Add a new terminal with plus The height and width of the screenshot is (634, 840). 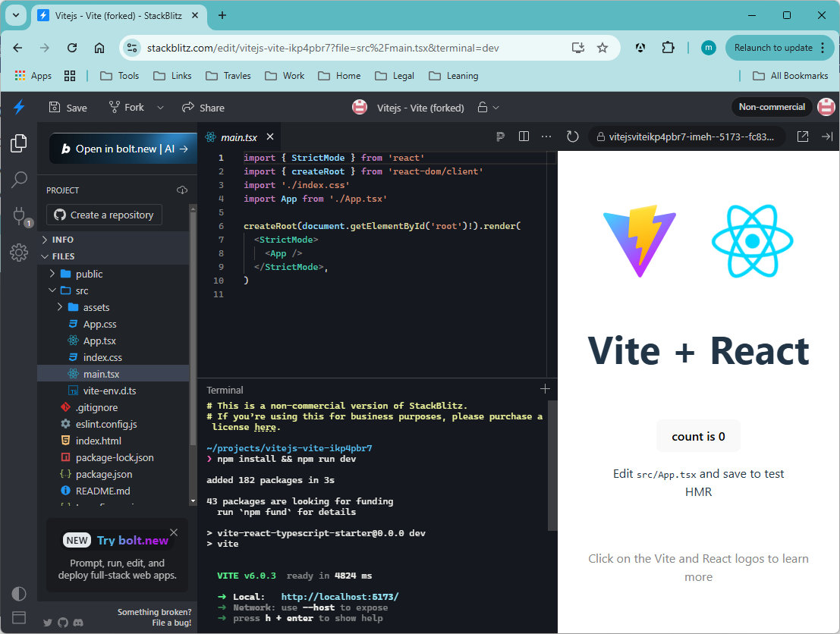tap(545, 389)
